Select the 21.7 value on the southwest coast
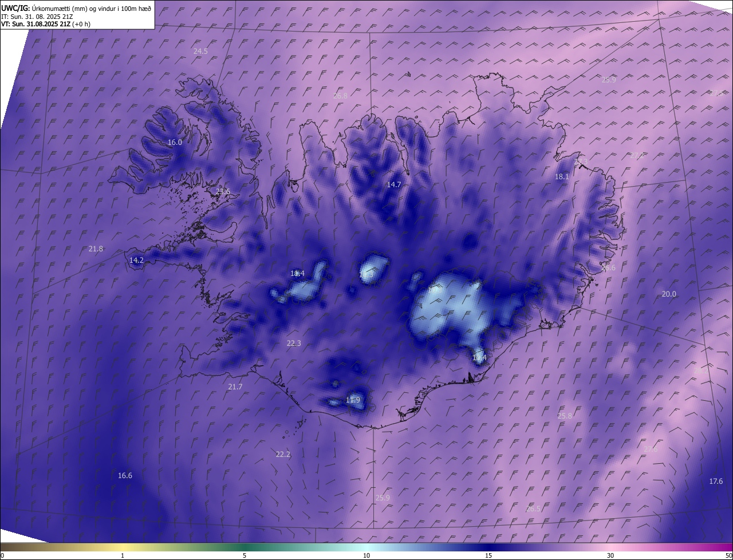 click(x=235, y=387)
